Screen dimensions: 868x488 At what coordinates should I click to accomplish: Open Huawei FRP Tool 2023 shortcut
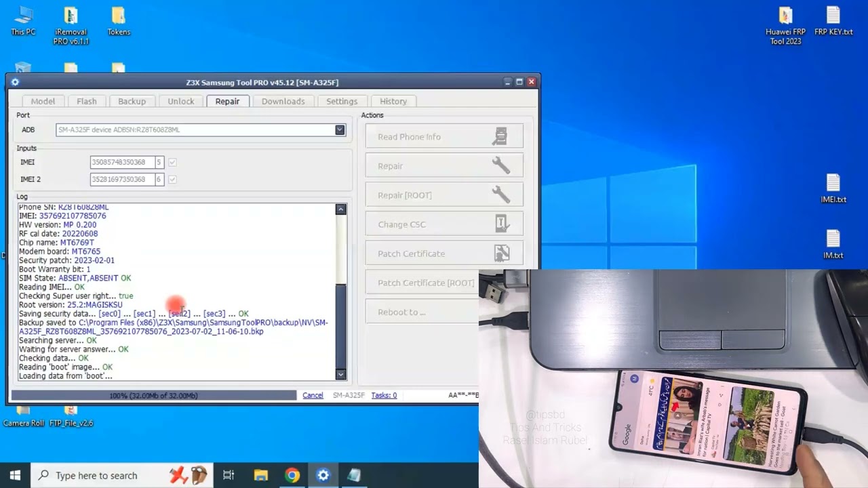point(785,26)
